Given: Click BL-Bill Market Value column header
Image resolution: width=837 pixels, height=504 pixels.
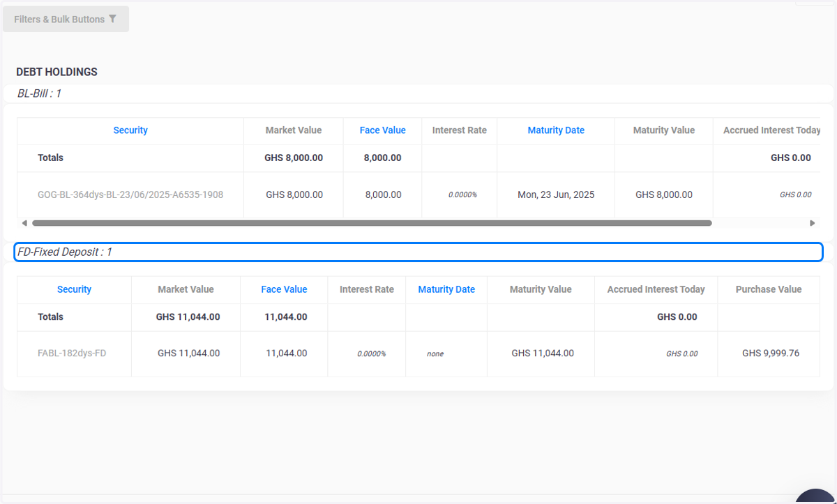Looking at the screenshot, I should tap(294, 130).
